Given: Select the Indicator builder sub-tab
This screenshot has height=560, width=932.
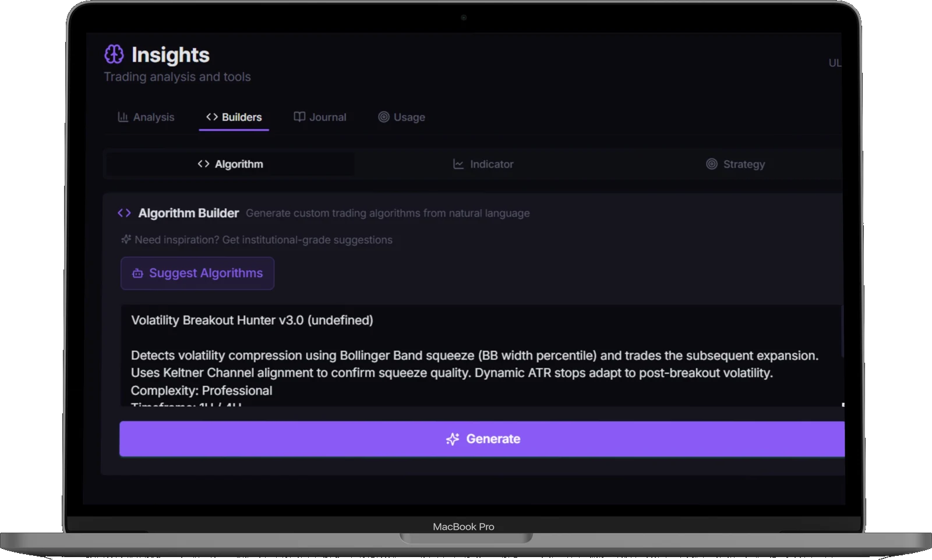Looking at the screenshot, I should coord(483,164).
